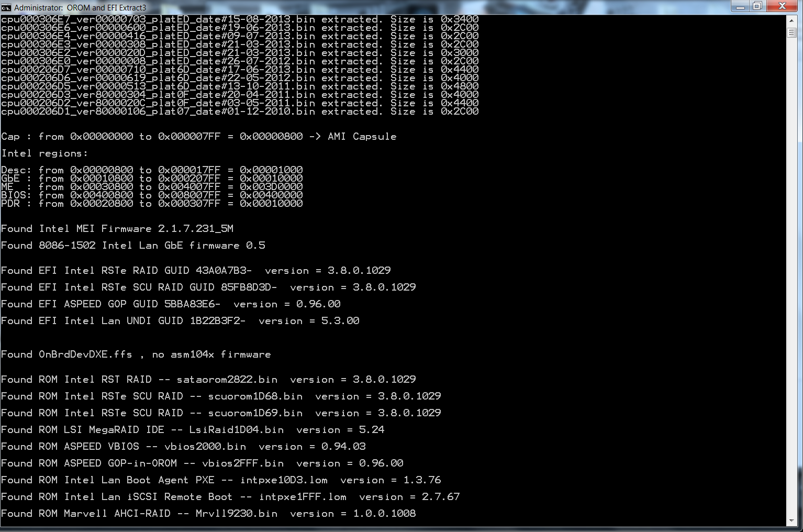The width and height of the screenshot is (803, 532).
Task: Click EFI Intel RSTe SCU RAID GUID 85FB8D3D line
Action: [208, 287]
